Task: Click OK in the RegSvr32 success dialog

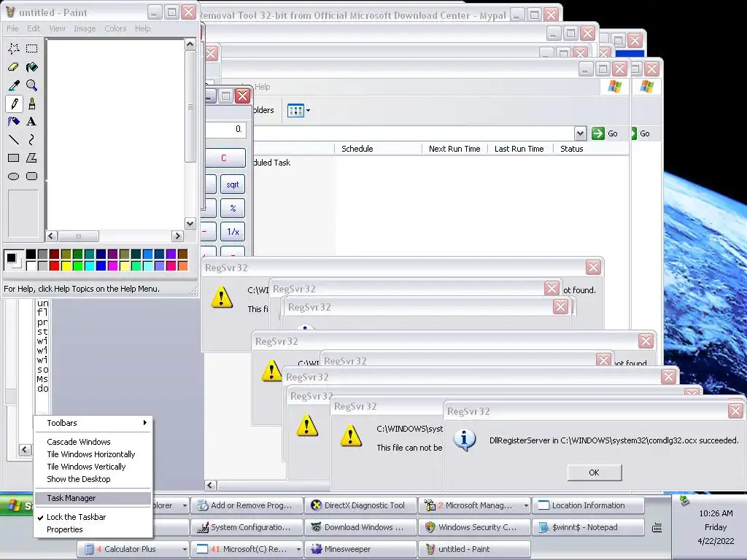Action: pos(594,472)
